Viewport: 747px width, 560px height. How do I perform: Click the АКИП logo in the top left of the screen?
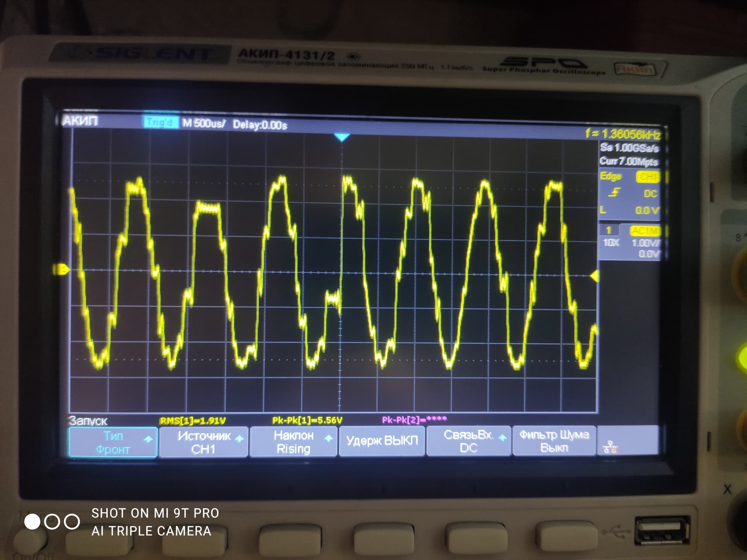(80, 121)
